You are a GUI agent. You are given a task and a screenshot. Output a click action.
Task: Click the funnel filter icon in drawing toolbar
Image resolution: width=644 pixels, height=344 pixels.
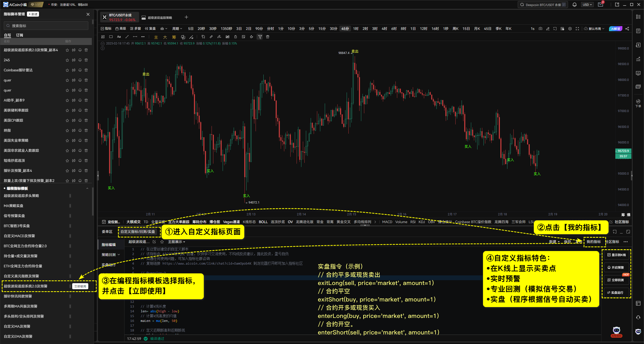coord(260,37)
